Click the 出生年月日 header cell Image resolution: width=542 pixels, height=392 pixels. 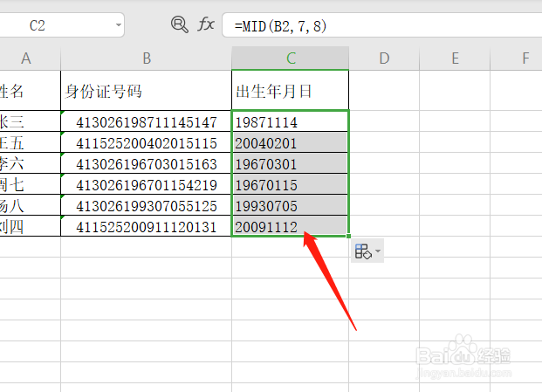pyautogui.click(x=291, y=91)
